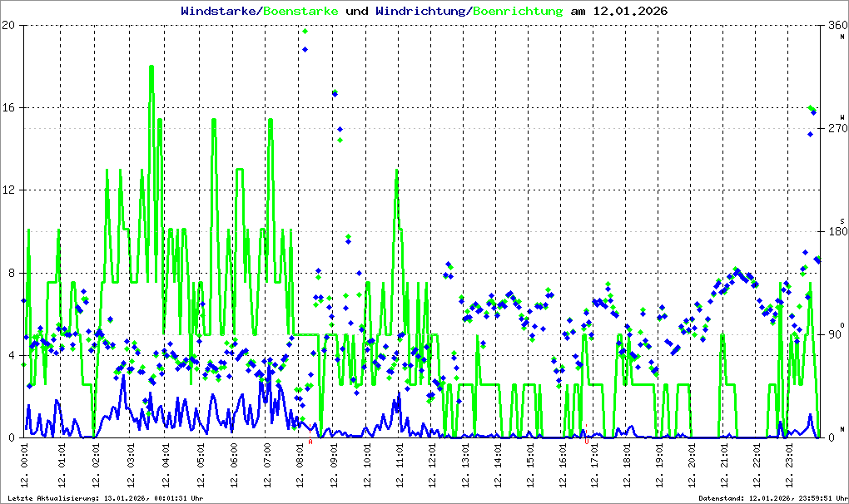Screen dimensions: 849x504
Task: Click the time label "12. 22:01"
Action: 756,465
